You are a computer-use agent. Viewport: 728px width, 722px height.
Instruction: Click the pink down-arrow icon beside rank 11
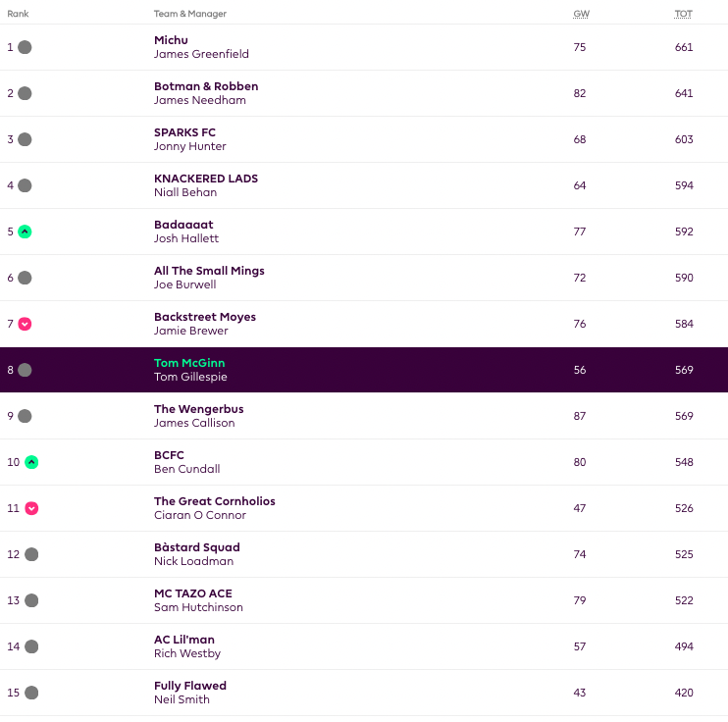(31, 508)
